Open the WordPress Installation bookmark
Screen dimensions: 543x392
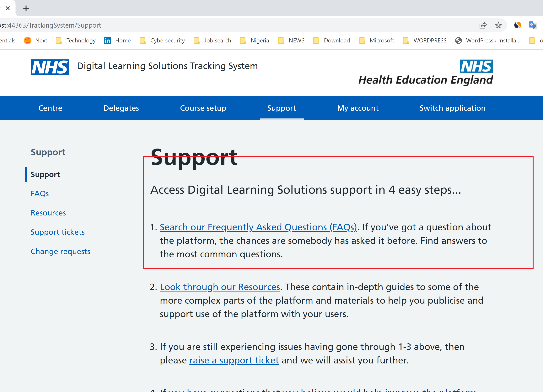click(x=488, y=41)
